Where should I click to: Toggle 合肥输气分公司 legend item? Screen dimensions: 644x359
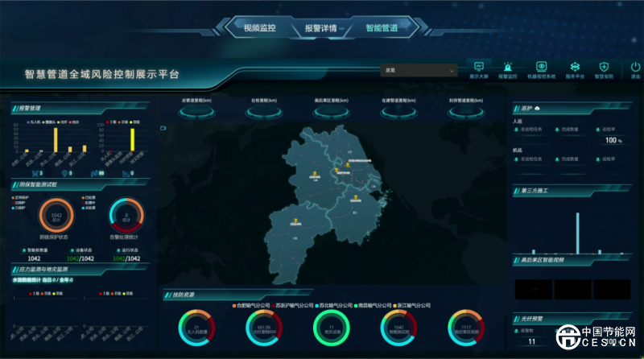(x=251, y=305)
